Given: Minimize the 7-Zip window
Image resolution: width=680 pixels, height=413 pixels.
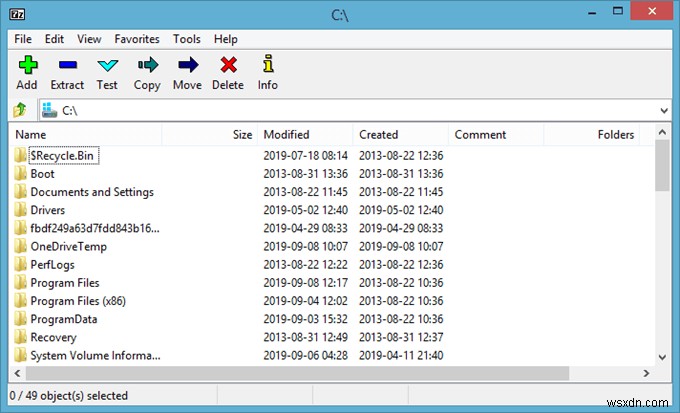Looking at the screenshot, I should (592, 11).
